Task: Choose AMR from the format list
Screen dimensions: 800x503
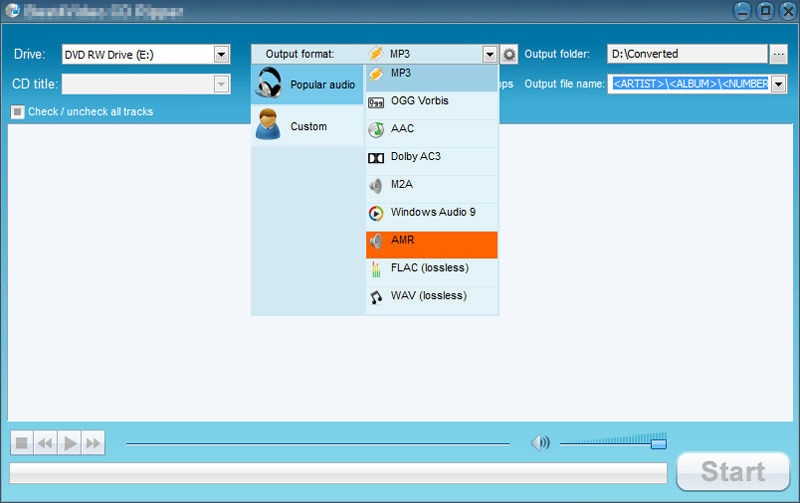Action: [431, 243]
